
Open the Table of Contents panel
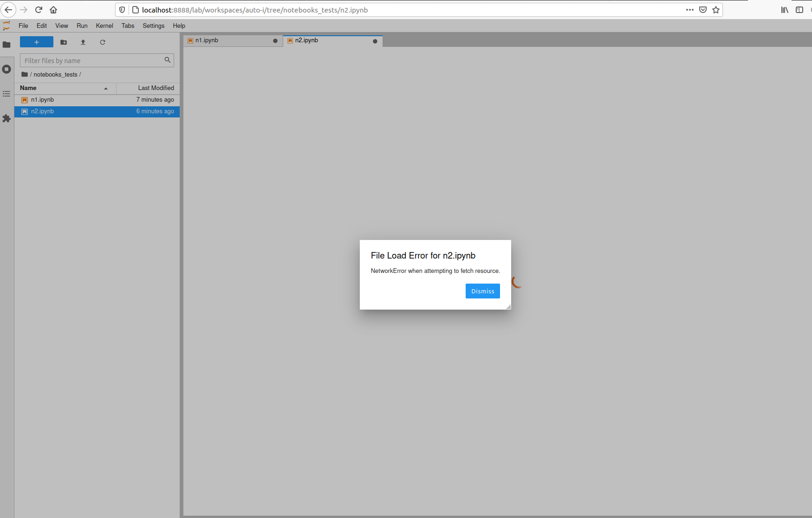6,94
